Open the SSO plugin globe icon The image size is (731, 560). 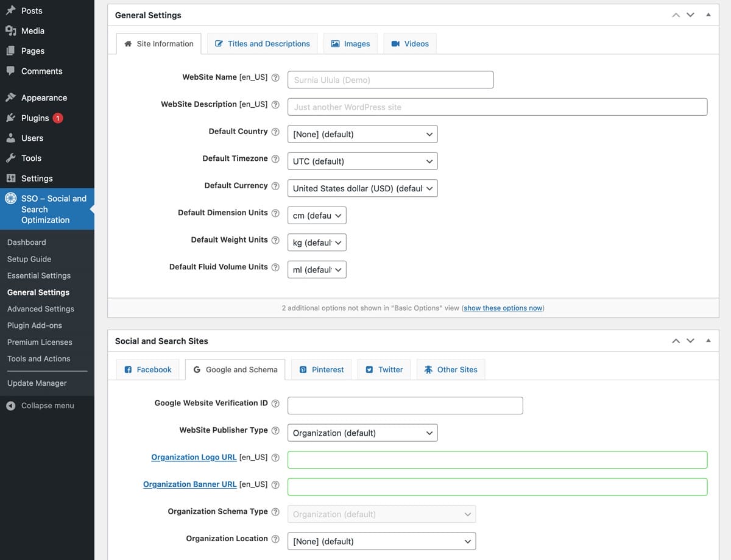click(11, 198)
